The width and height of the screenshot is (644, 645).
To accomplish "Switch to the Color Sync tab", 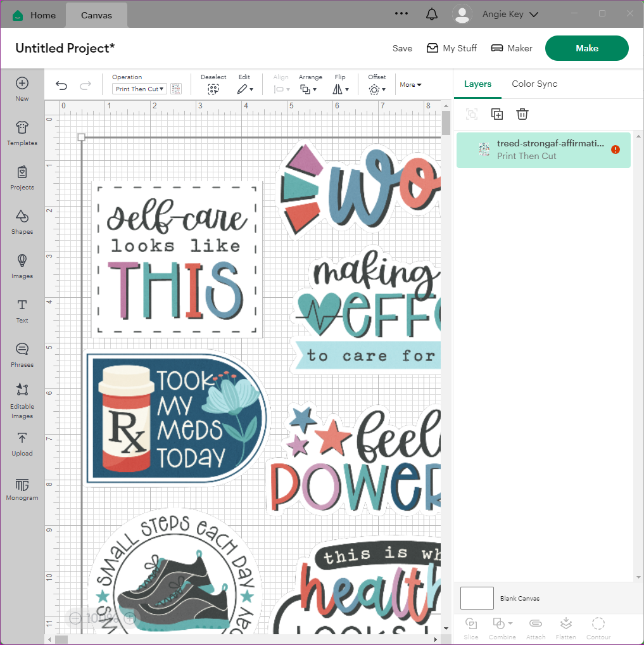I will (534, 84).
